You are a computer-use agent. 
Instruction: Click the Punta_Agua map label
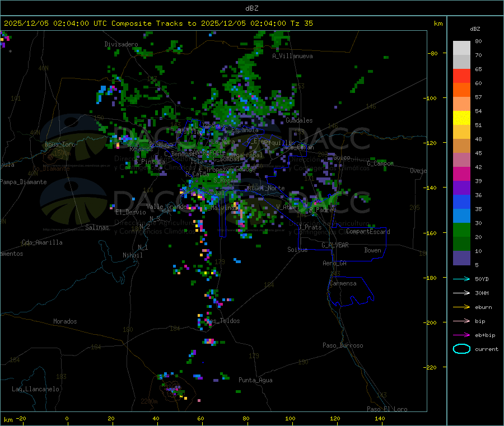(x=255, y=380)
